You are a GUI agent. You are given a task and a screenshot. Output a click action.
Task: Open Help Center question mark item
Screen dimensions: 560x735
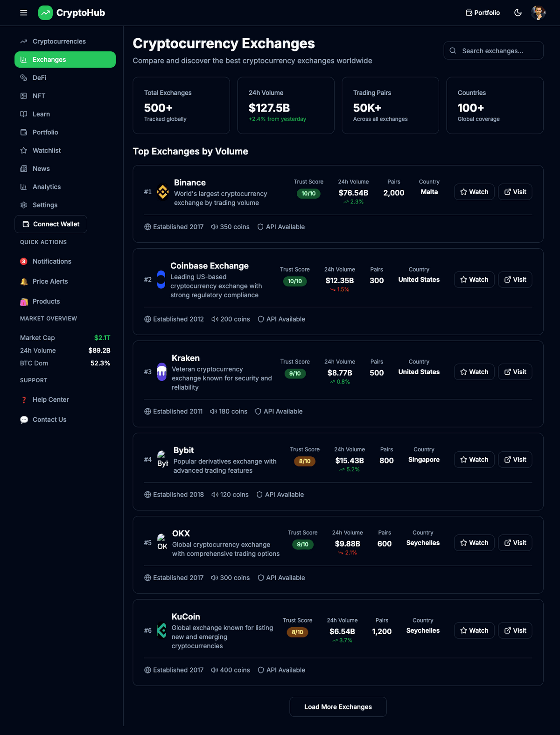click(65, 399)
